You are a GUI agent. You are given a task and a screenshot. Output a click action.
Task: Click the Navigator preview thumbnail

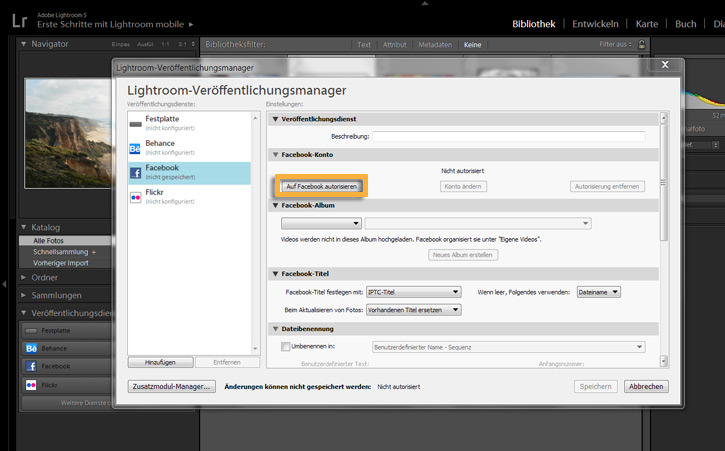68,133
